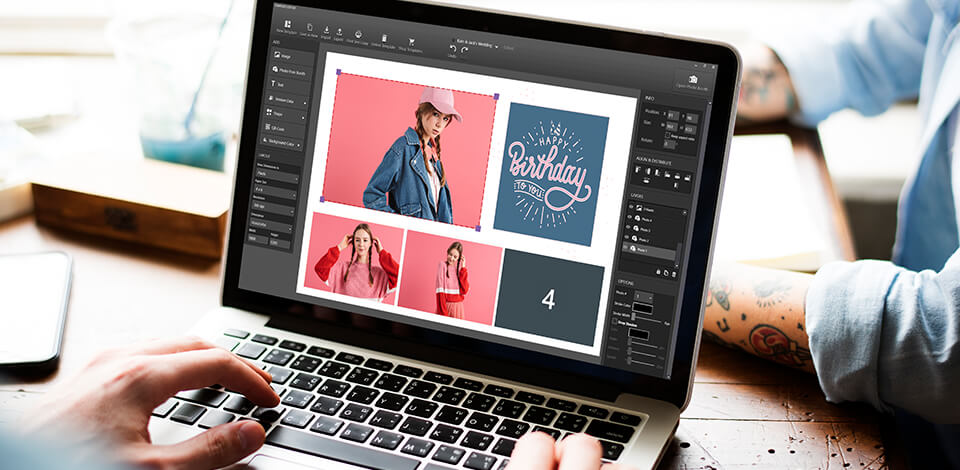Click the canvas Width input field
Viewport: 960px width, 470px height.
[x=258, y=239]
